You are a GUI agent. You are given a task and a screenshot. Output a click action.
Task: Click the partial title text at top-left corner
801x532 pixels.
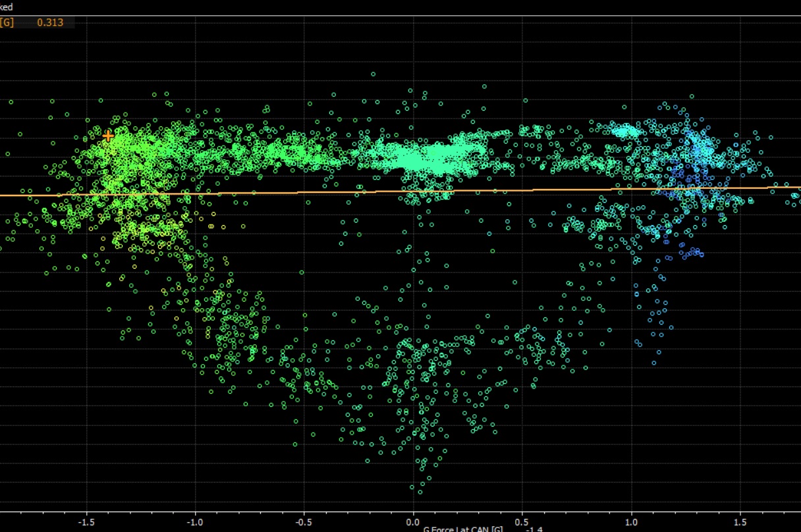(x=7, y=7)
